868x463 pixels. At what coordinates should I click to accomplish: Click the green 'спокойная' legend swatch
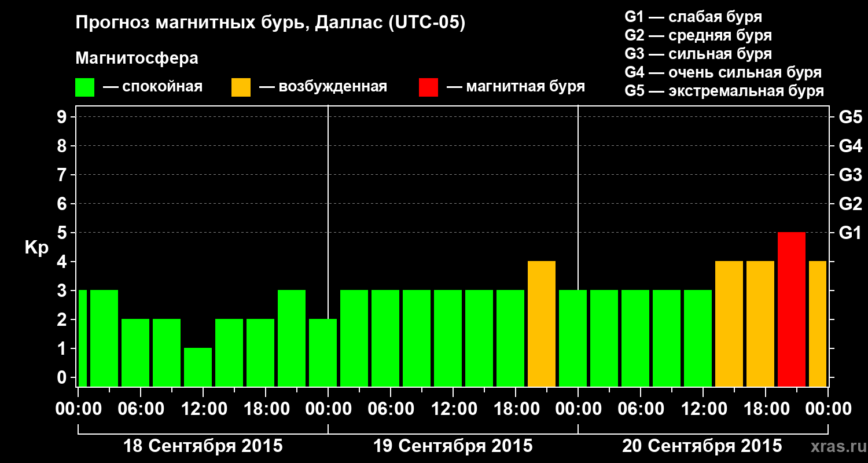[85, 87]
